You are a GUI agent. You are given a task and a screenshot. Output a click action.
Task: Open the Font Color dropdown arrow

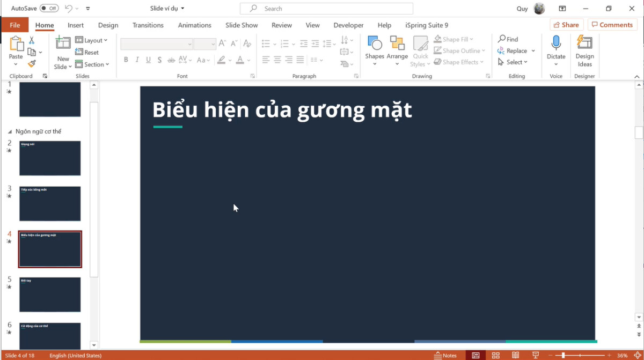[248, 60]
